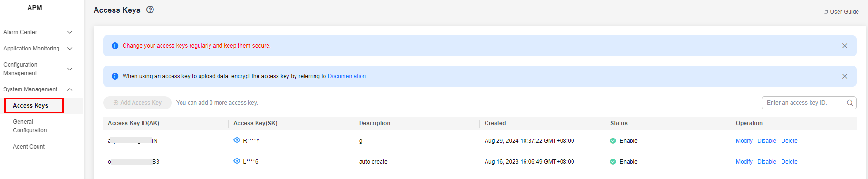
Task: Close the Documentation encryption notice banner
Action: 844,76
